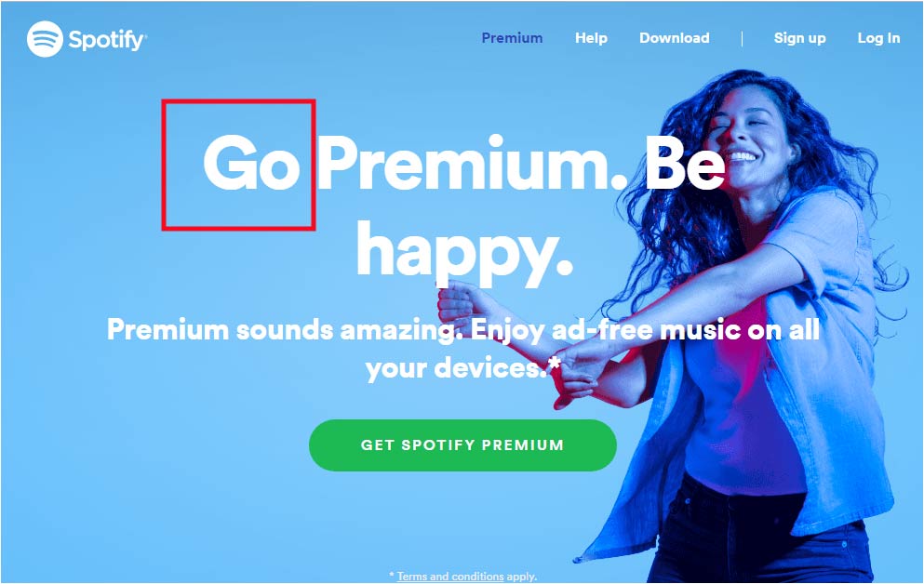Open the Help navigation link
Image resolution: width=924 pixels, height=584 pixels.
coord(591,38)
